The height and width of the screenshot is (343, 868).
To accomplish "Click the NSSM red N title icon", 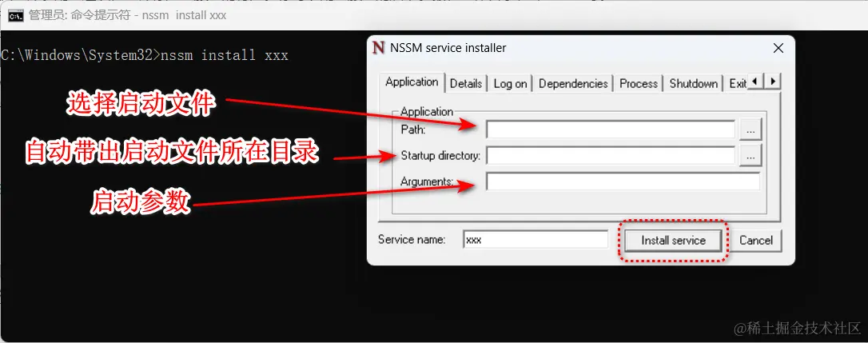I will coord(379,48).
